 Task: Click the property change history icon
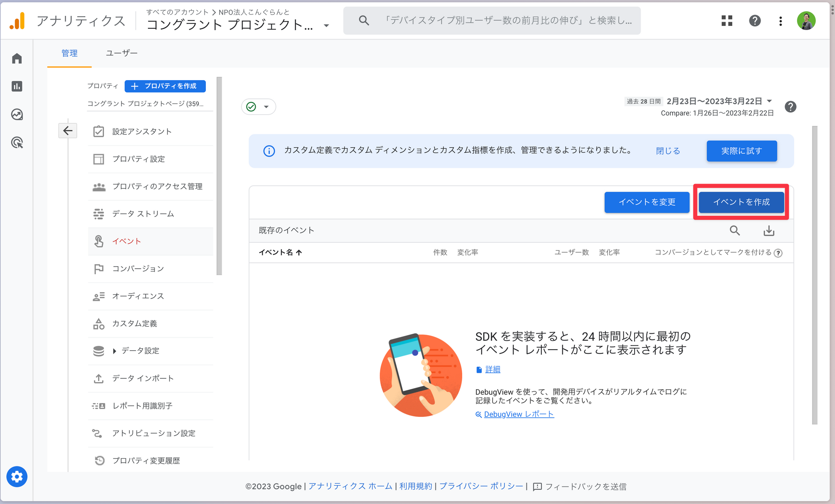[x=99, y=461]
